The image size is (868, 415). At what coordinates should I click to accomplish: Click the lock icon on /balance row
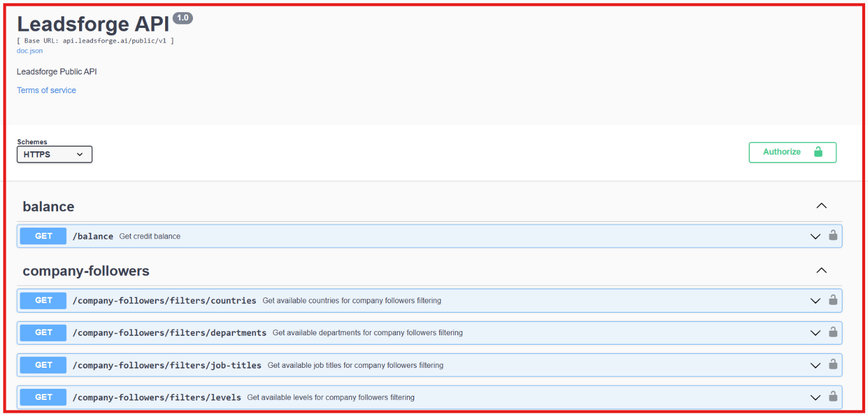[x=833, y=236]
